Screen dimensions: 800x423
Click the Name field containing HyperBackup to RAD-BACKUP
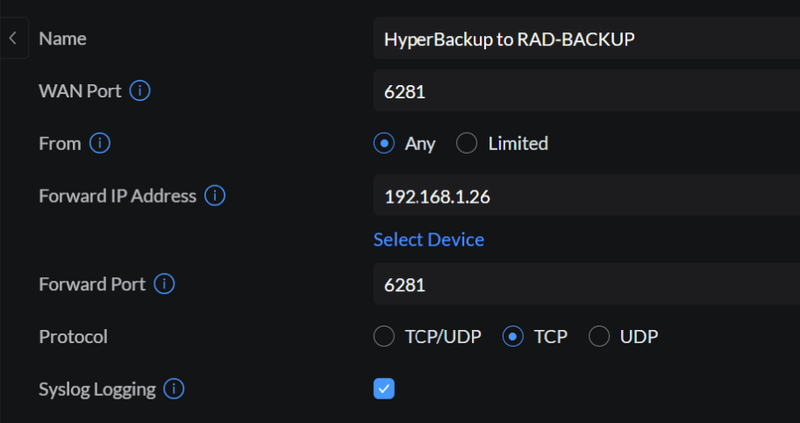tap(585, 40)
